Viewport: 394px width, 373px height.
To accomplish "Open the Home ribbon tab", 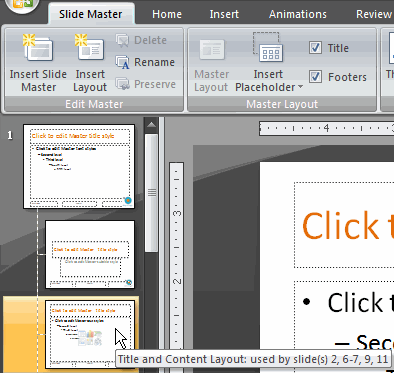I will coord(167,14).
